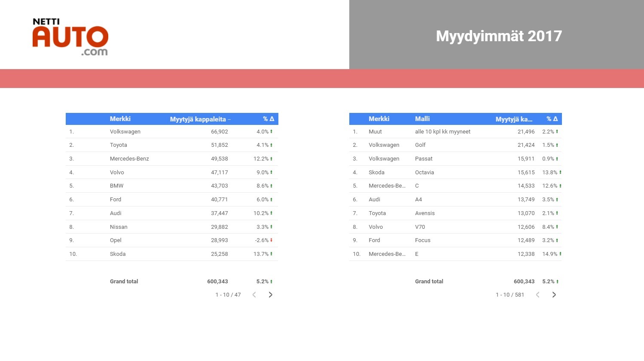The image size is (644, 361).
Task: Go to next page of brand table
Action: tap(270, 295)
